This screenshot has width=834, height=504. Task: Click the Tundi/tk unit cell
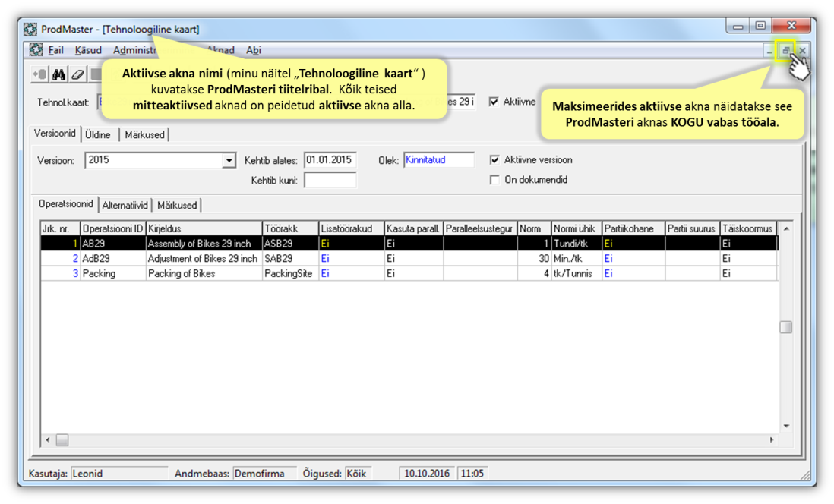(x=576, y=244)
